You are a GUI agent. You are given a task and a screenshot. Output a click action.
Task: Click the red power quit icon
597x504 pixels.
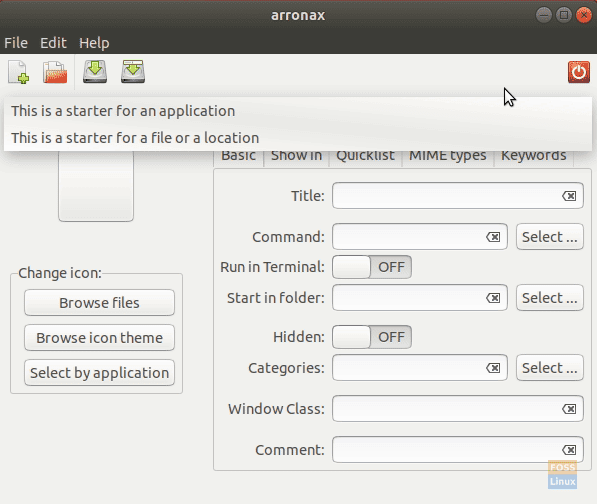579,72
